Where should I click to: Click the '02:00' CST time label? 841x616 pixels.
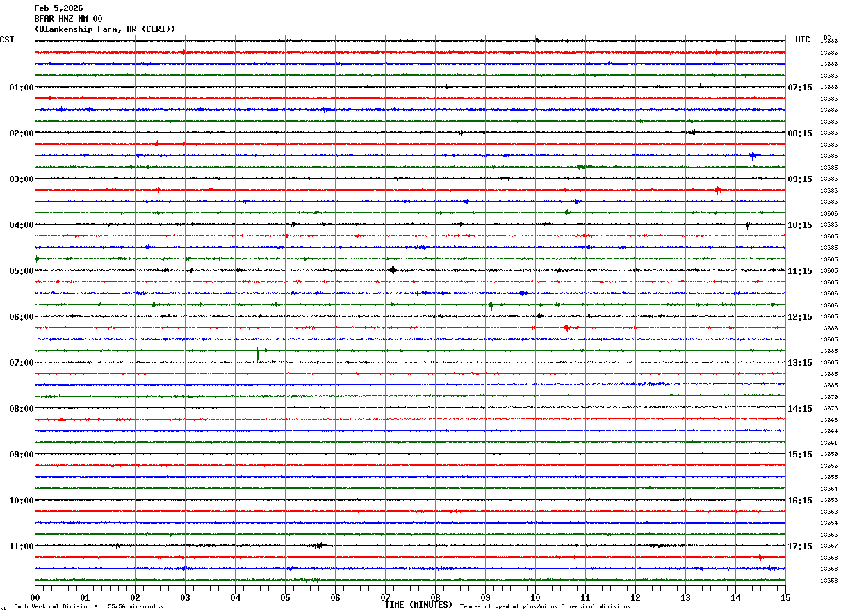tap(22, 133)
